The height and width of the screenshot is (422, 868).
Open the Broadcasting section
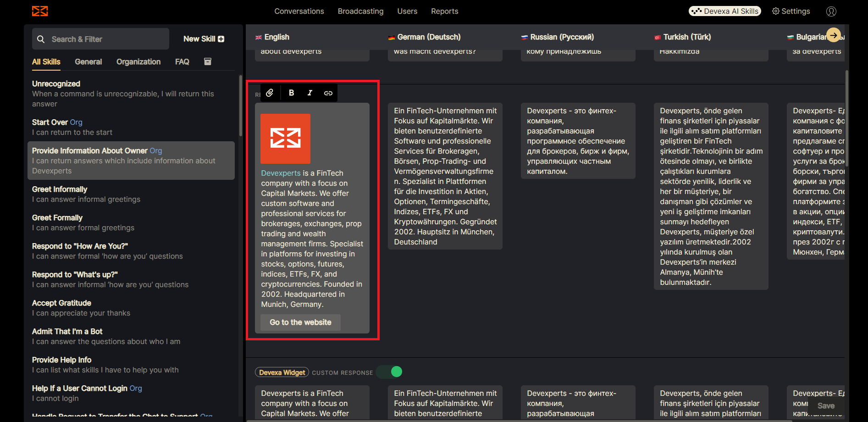(360, 11)
